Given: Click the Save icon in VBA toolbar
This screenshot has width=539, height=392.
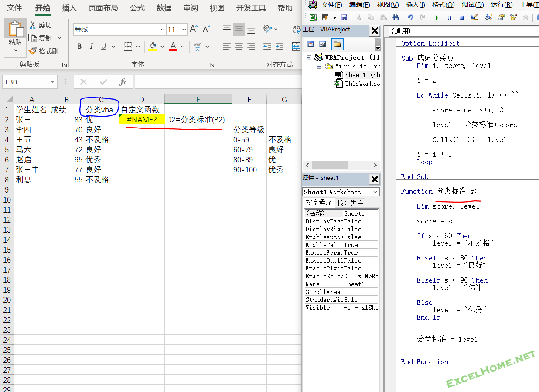Looking at the screenshot, I should 344,17.
